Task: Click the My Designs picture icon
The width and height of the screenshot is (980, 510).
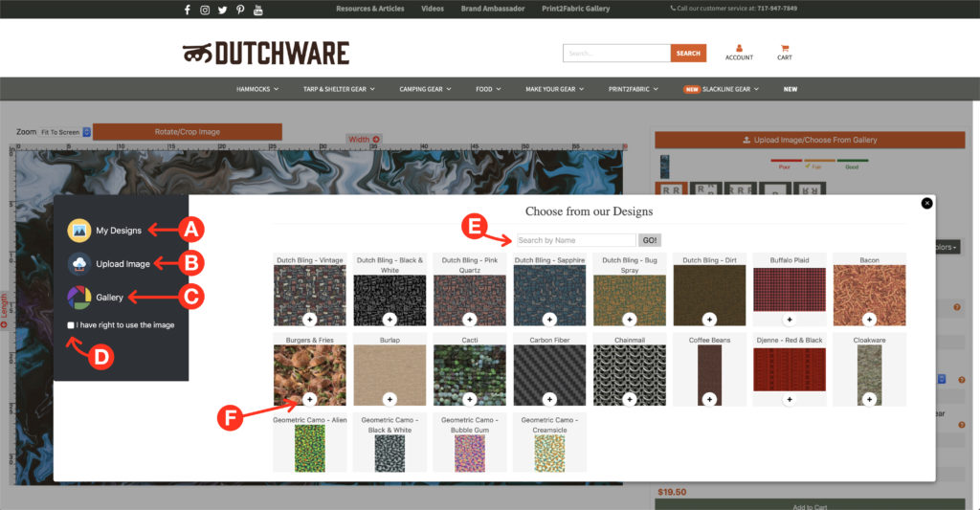Action: point(79,231)
